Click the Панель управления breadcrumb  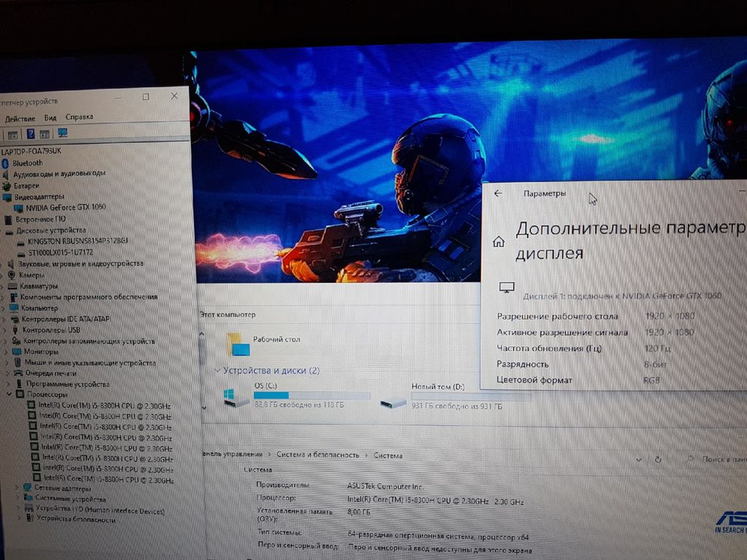pyautogui.click(x=233, y=454)
